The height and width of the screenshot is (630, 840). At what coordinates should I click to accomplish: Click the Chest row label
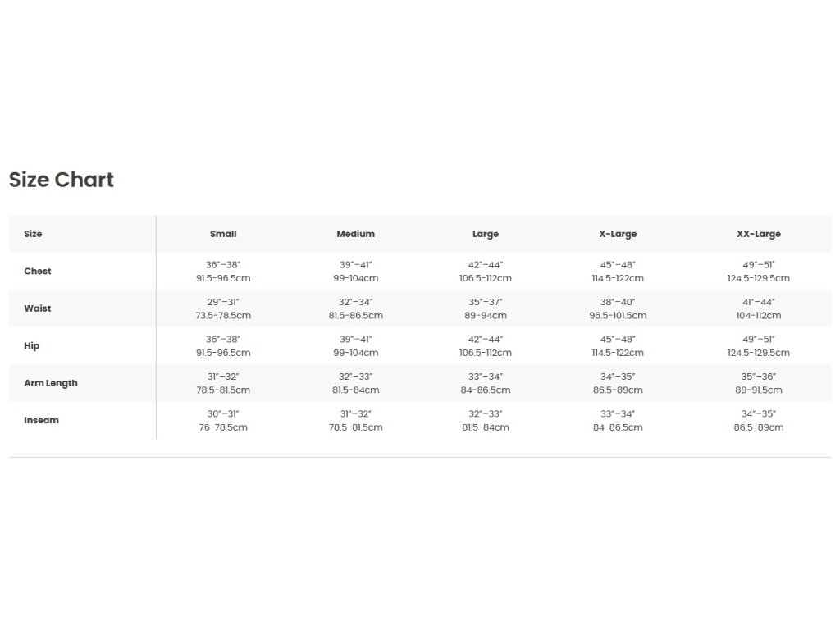click(38, 271)
